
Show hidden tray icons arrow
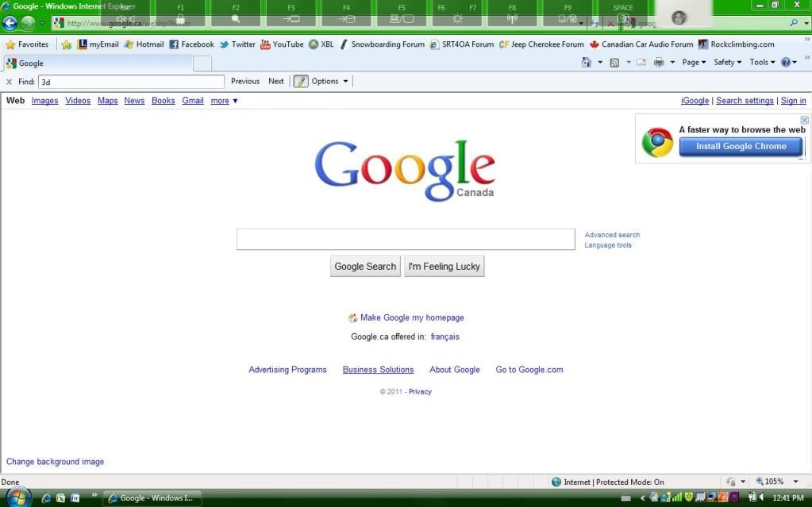pos(643,498)
